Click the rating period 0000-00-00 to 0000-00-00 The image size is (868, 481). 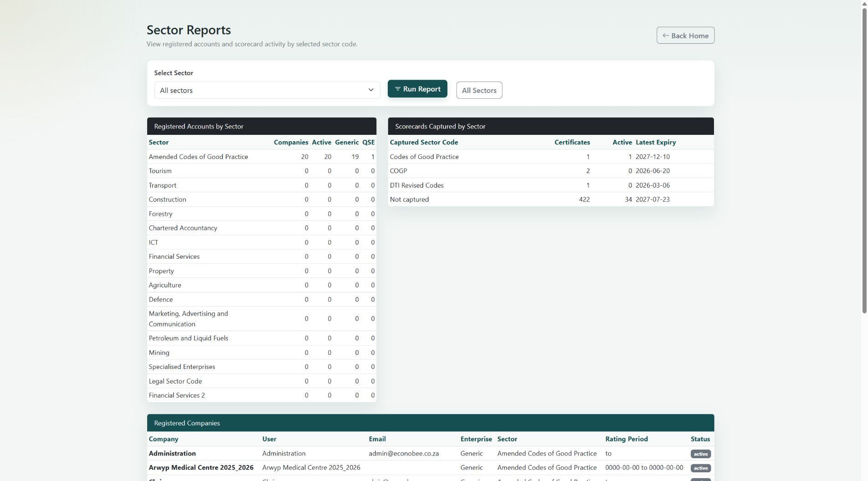(644, 468)
